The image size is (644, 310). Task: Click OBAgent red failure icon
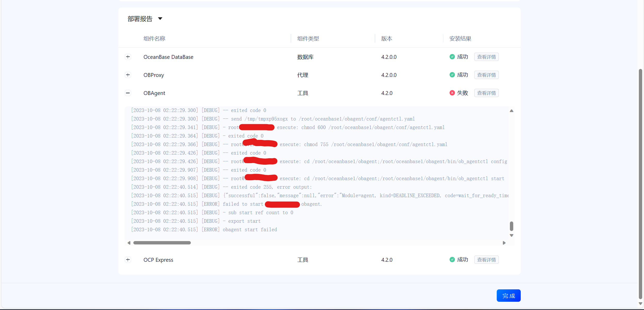452,93
